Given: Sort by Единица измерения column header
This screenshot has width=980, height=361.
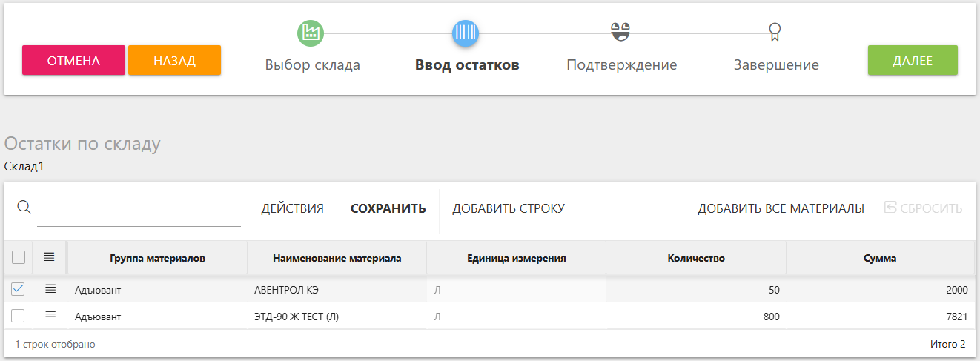Looking at the screenshot, I should click(517, 258).
